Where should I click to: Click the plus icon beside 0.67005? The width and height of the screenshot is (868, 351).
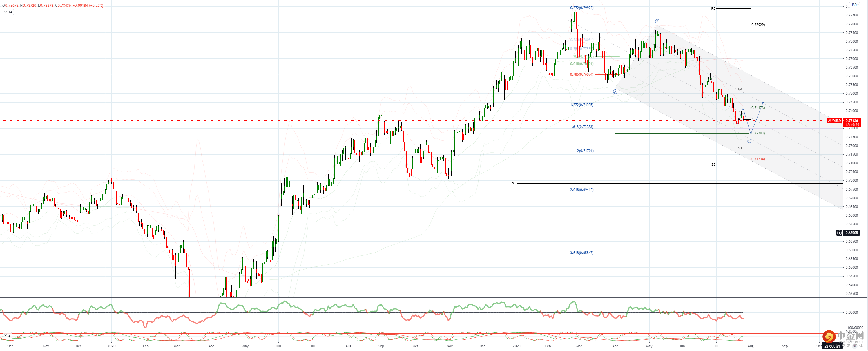(x=839, y=233)
